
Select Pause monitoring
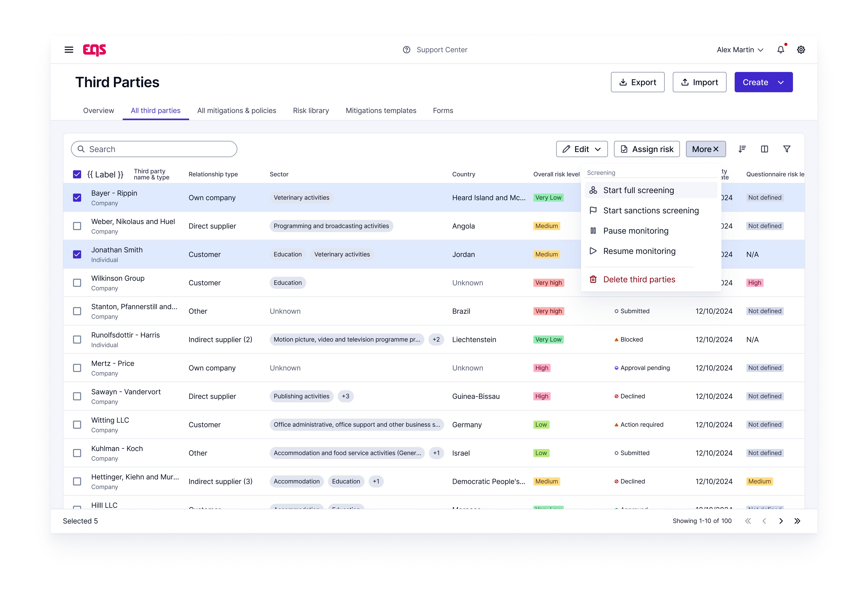(x=651, y=231)
